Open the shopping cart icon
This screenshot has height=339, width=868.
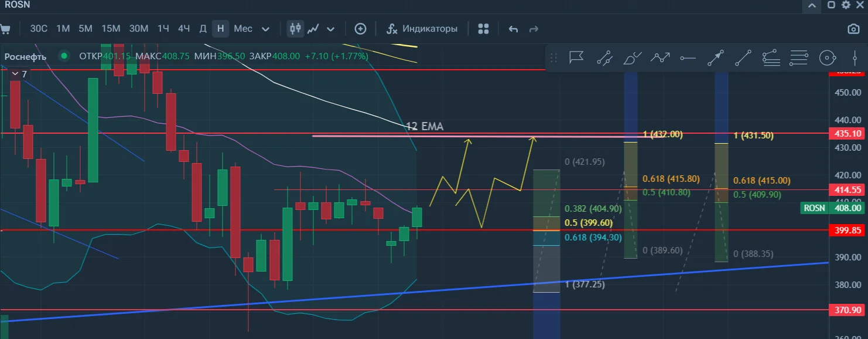(x=5, y=29)
